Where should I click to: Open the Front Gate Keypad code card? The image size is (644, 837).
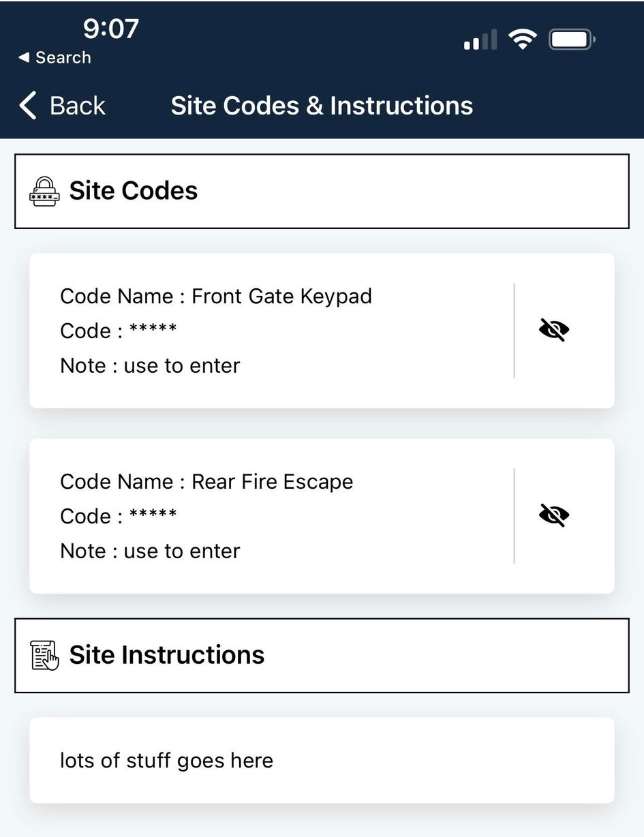322,331
